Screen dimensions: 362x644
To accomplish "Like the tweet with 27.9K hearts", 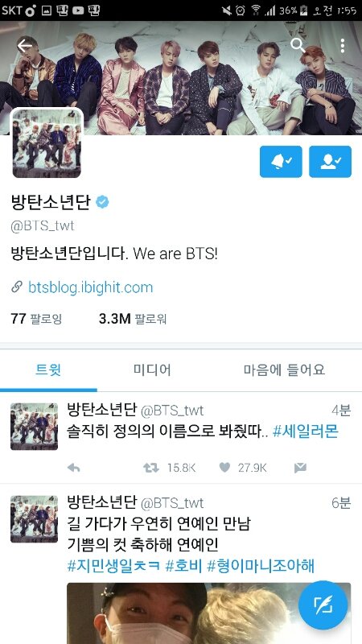I will (x=224, y=468).
